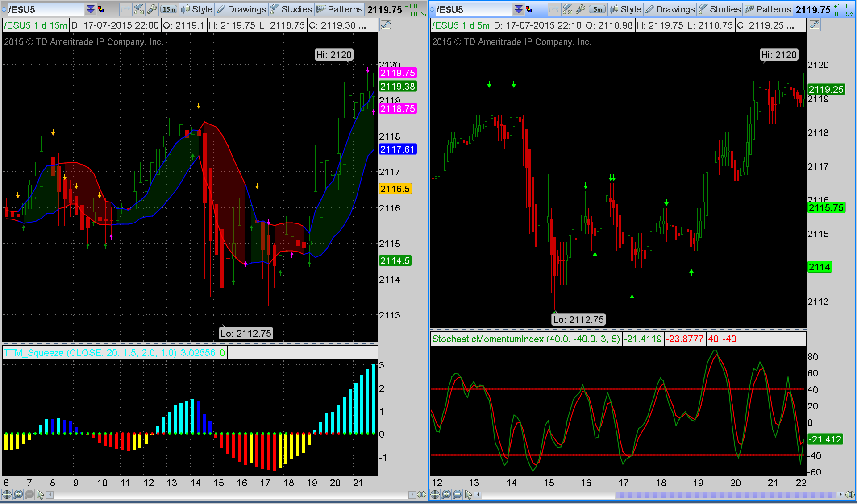
Task: Click the Style button in left chart
Action: click(x=197, y=9)
